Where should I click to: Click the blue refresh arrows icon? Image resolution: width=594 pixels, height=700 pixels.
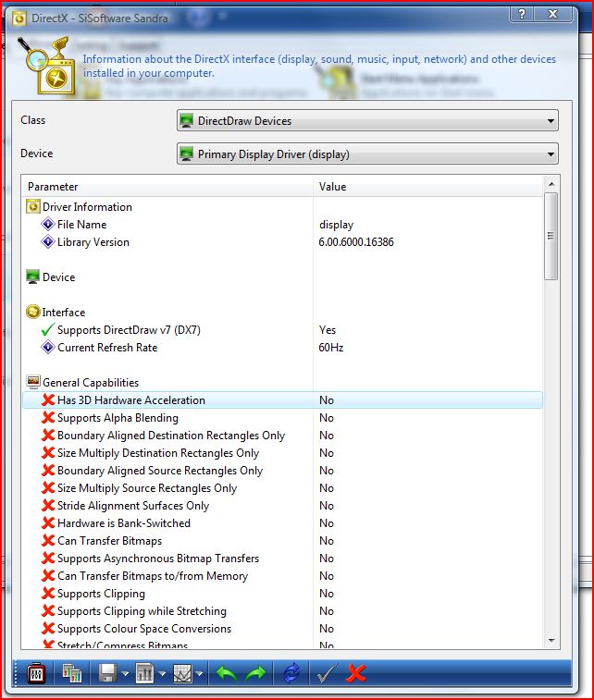click(x=291, y=673)
